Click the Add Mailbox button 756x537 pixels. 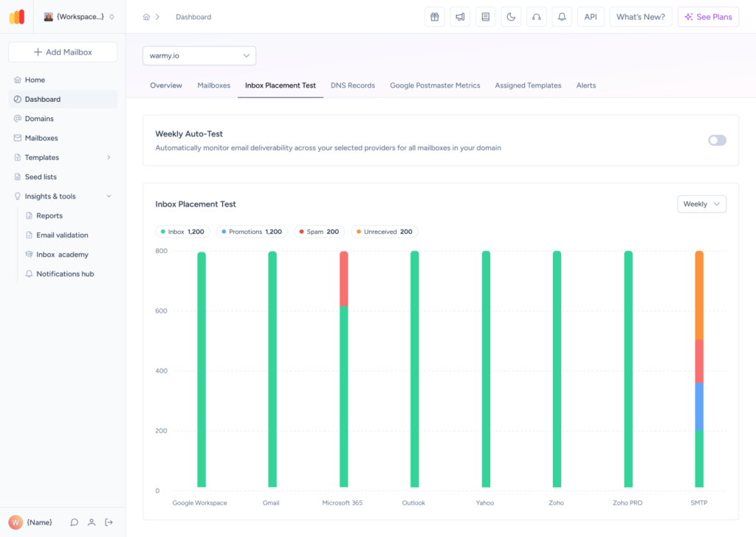tap(62, 52)
